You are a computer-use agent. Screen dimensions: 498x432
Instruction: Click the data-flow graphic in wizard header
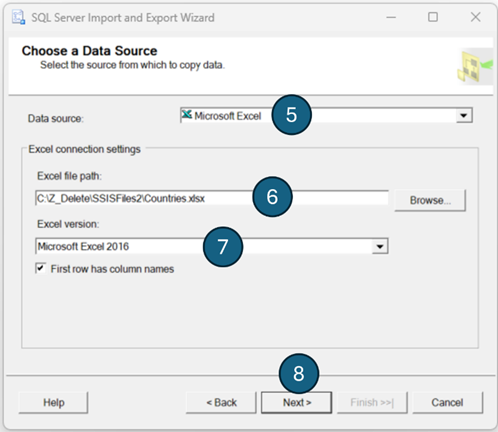coord(475,66)
